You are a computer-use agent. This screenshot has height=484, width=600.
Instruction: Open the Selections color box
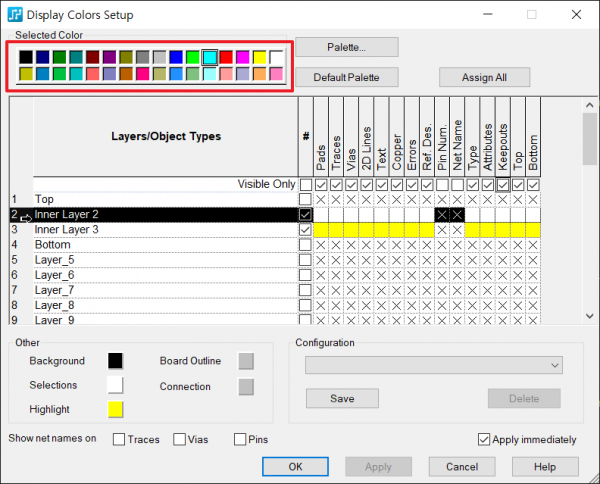click(x=116, y=385)
